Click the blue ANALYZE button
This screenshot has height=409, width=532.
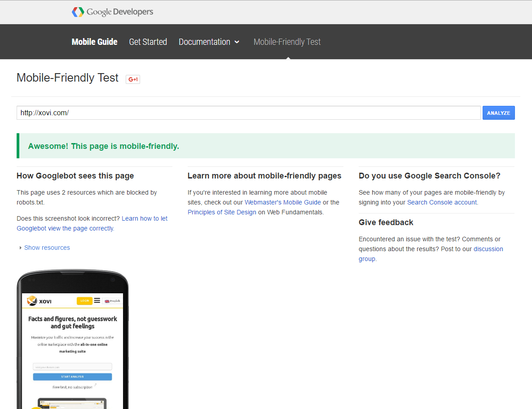point(498,113)
